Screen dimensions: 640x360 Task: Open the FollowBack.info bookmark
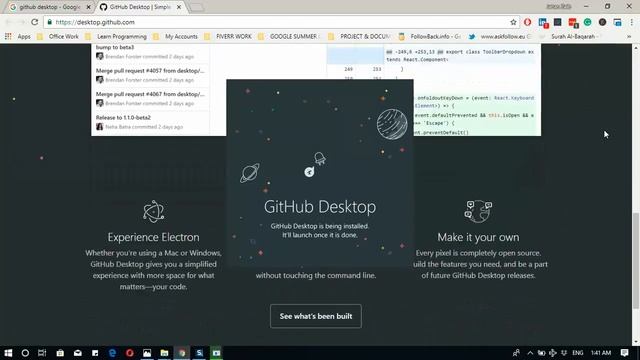pos(430,36)
